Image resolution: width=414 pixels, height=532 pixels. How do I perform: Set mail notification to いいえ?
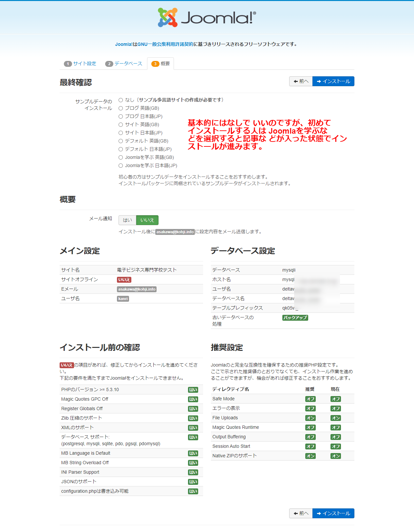click(x=147, y=220)
